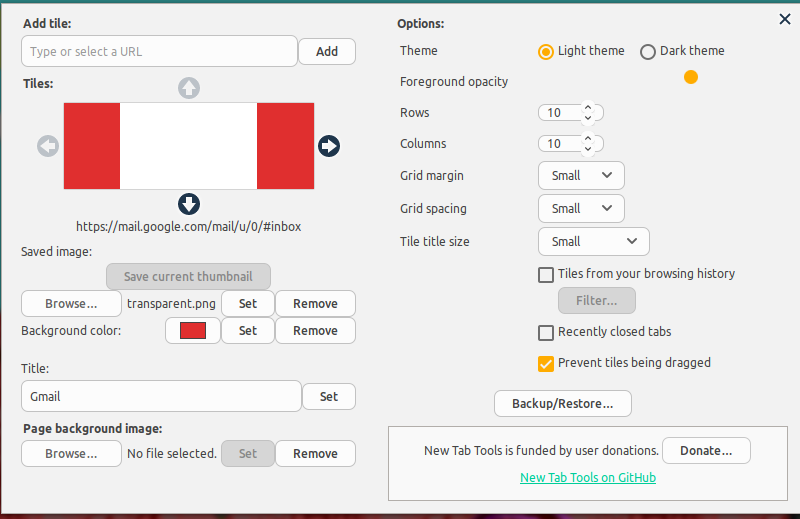The height and width of the screenshot is (519, 800).
Task: Open the Grid margin dropdown
Action: (x=581, y=176)
